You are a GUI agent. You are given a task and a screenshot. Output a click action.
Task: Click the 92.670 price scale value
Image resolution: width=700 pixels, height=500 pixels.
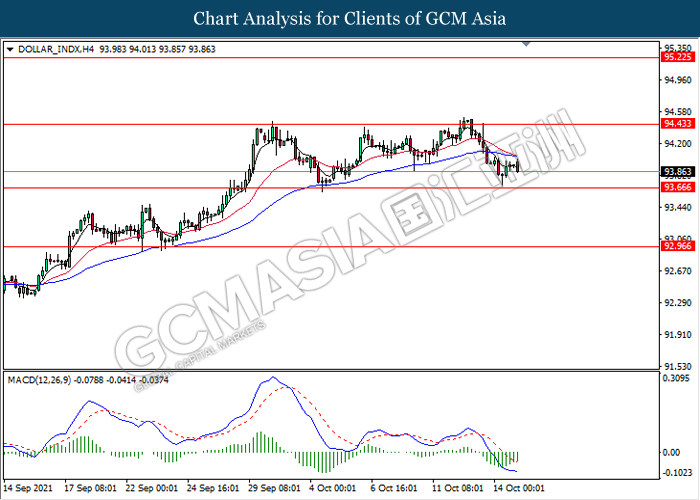(x=678, y=271)
